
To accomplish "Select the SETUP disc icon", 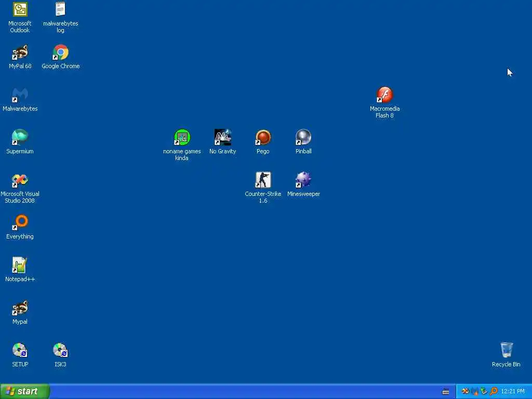I will [20, 355].
